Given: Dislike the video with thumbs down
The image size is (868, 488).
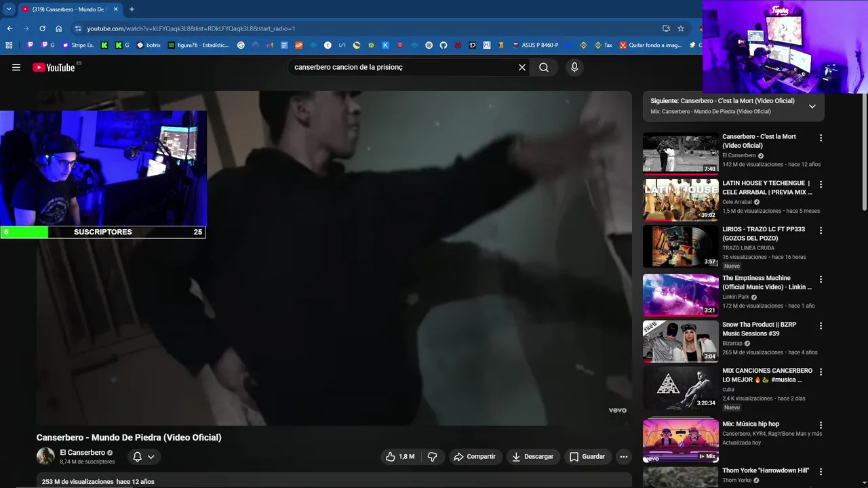Looking at the screenshot, I should 432,457.
